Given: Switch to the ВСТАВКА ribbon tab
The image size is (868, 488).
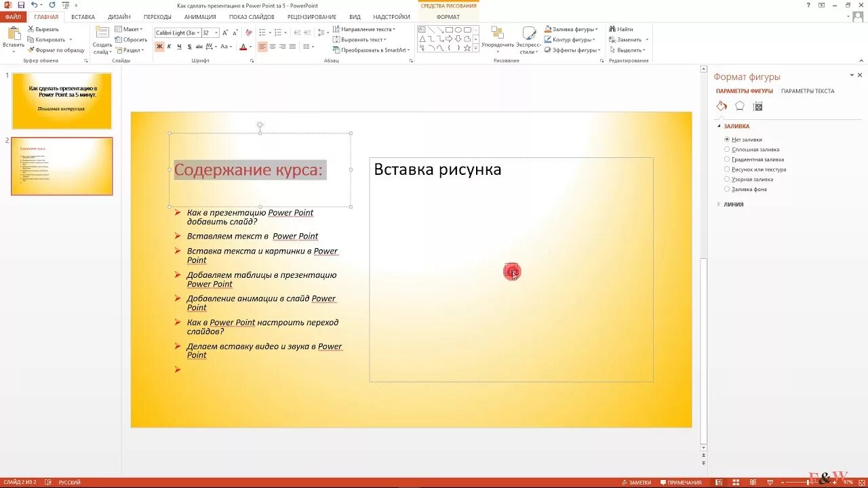Looking at the screenshot, I should click(x=83, y=17).
